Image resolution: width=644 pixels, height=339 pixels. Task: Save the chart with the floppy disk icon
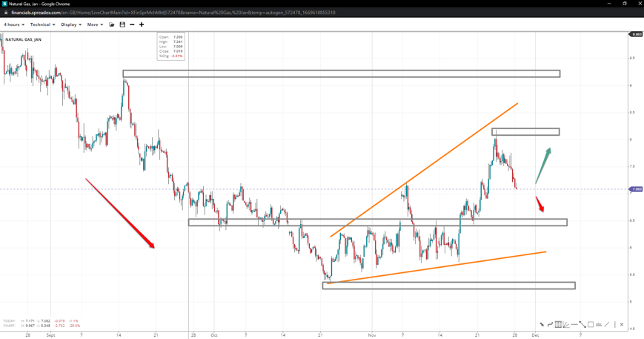pyautogui.click(x=122, y=24)
